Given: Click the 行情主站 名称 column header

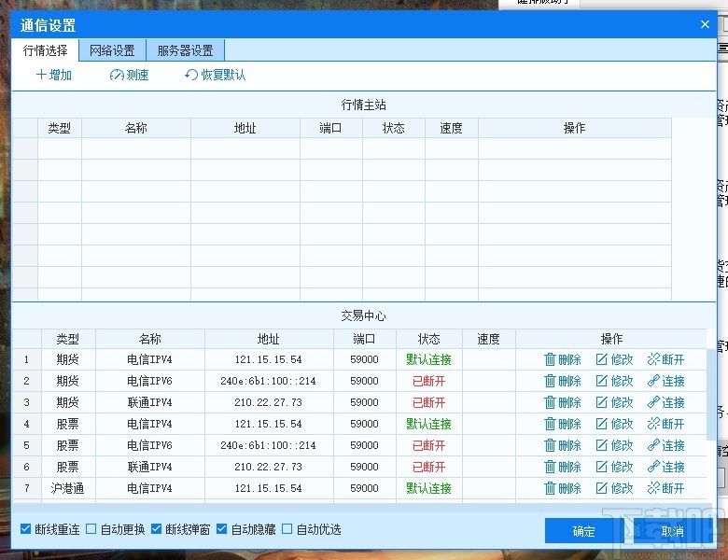Looking at the screenshot, I should tap(136, 128).
